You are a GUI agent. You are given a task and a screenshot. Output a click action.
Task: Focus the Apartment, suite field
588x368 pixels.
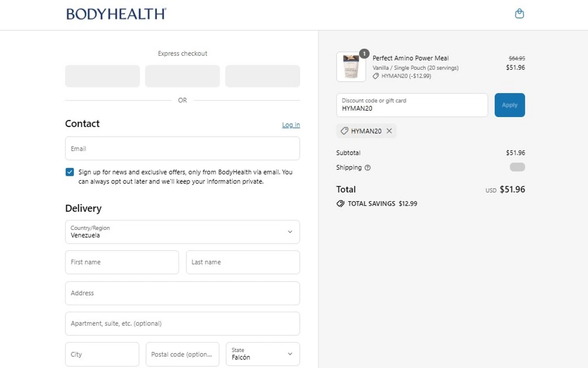(x=182, y=324)
